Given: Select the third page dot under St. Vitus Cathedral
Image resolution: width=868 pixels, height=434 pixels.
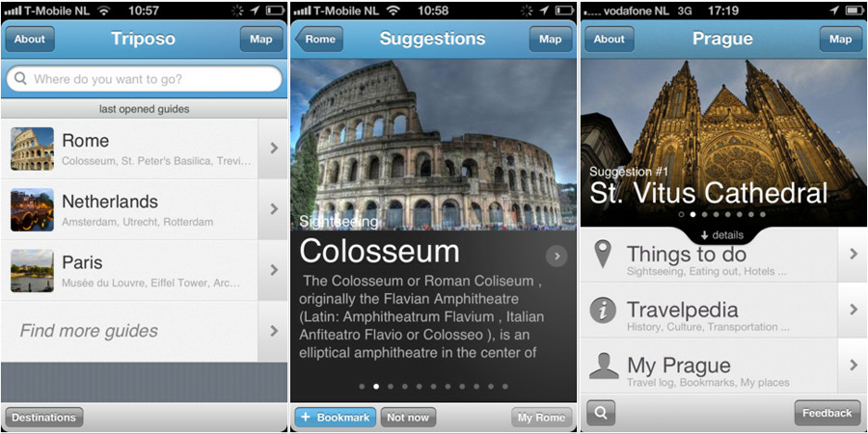Looking at the screenshot, I should 705,214.
